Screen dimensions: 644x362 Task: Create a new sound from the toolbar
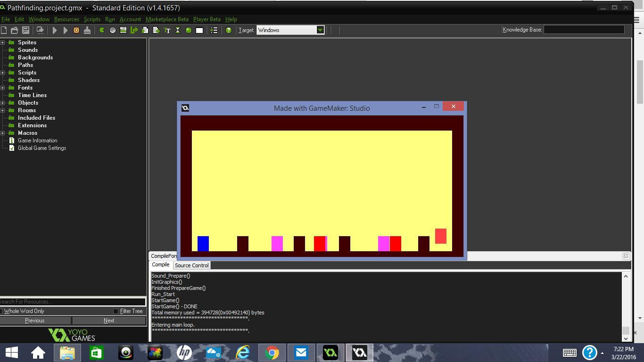[x=112, y=30]
